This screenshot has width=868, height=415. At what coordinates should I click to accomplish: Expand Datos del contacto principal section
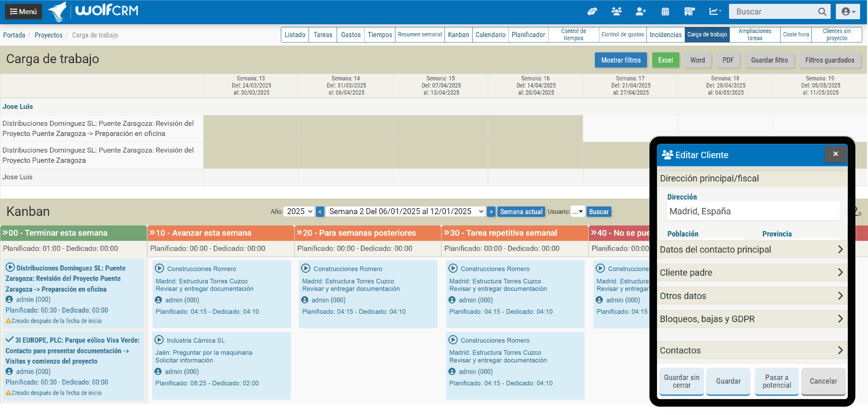pyautogui.click(x=752, y=250)
